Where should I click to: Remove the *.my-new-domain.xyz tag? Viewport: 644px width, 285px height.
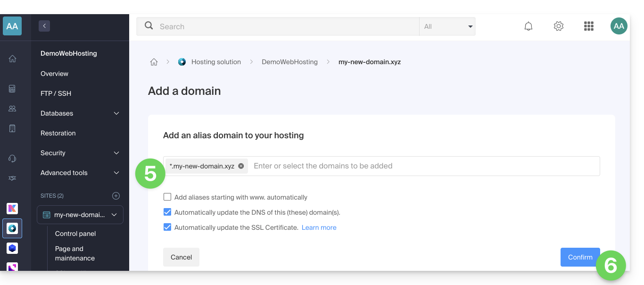pos(241,166)
